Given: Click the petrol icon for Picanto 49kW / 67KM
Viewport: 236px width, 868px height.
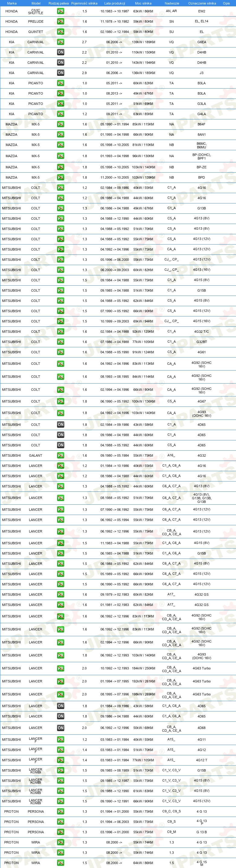Looking at the screenshot, I should coord(61,93).
